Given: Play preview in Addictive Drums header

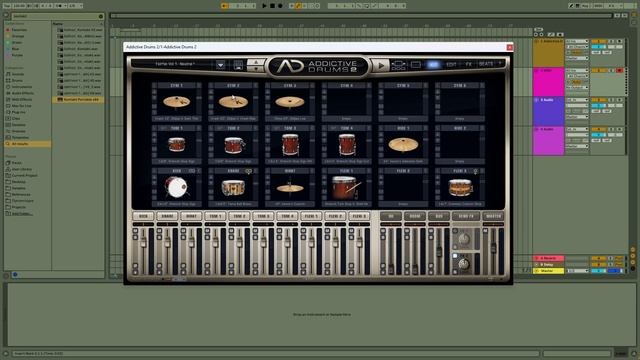Looking at the screenshot, I should (x=381, y=65).
